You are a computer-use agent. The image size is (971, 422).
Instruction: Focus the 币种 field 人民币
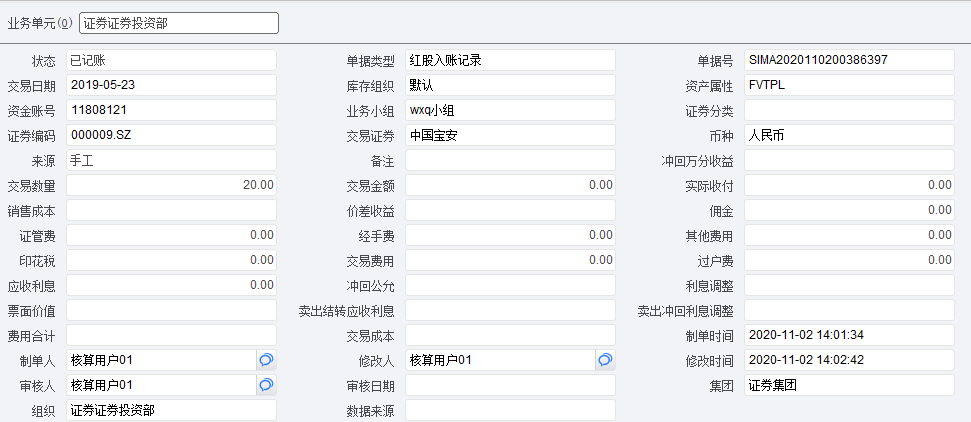point(848,135)
